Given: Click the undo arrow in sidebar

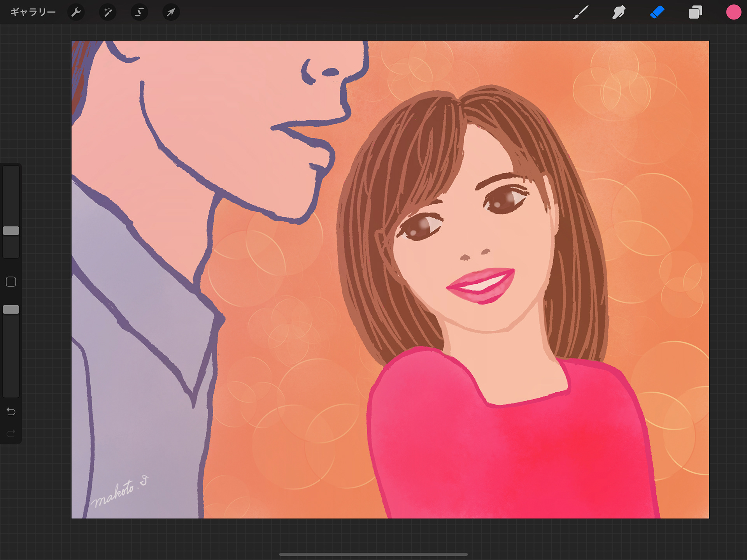Looking at the screenshot, I should (11, 411).
